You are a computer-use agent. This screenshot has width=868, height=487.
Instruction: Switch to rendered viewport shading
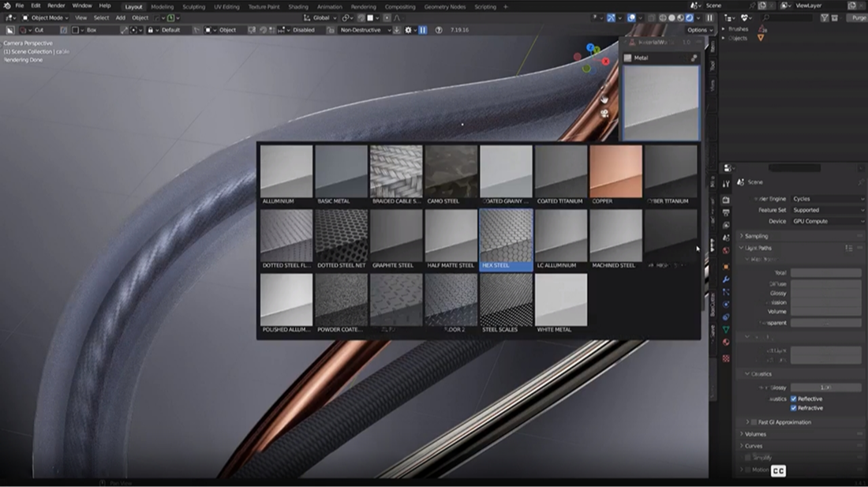(690, 17)
